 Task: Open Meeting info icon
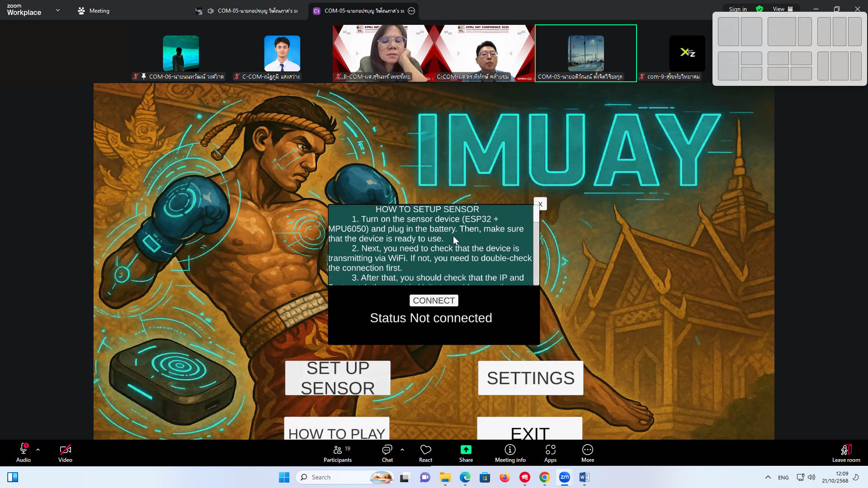tap(510, 450)
